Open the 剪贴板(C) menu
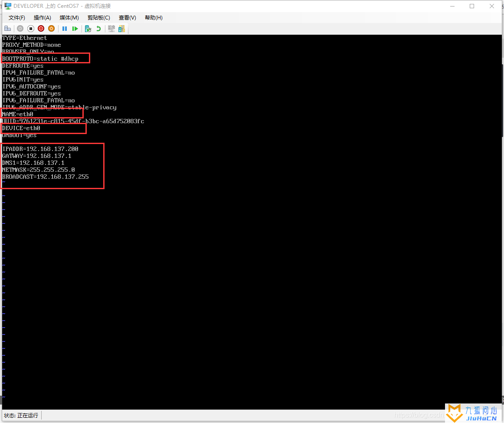504x423 pixels. tap(99, 18)
